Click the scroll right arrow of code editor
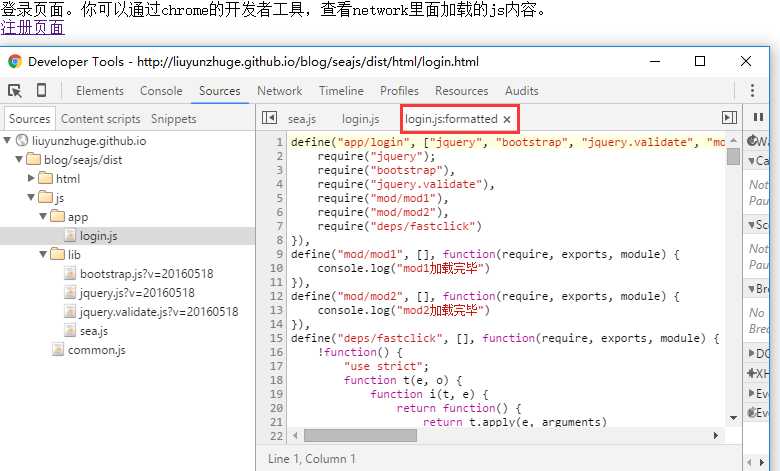Screen dimensions: 780x471 point(715,436)
